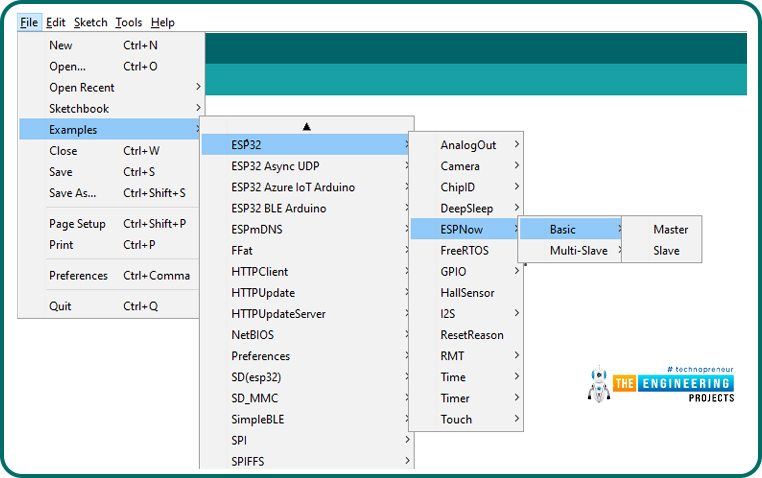Select Open... in the File menu

pyautogui.click(x=109, y=67)
